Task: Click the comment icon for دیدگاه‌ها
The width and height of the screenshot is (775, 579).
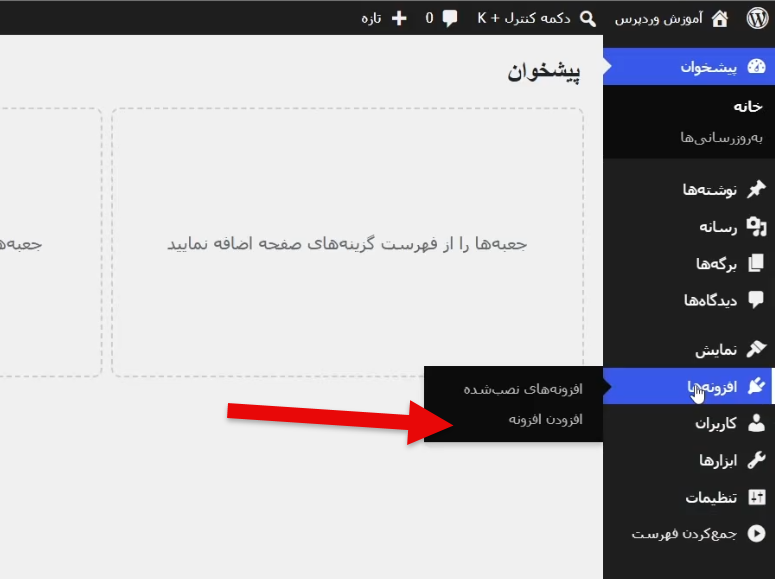Action: pyautogui.click(x=756, y=300)
